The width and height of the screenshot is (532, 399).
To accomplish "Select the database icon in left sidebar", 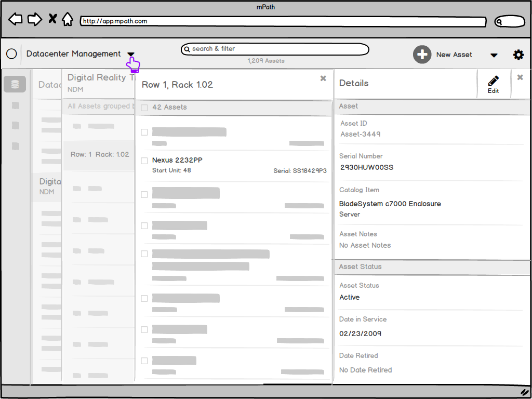I will [15, 84].
